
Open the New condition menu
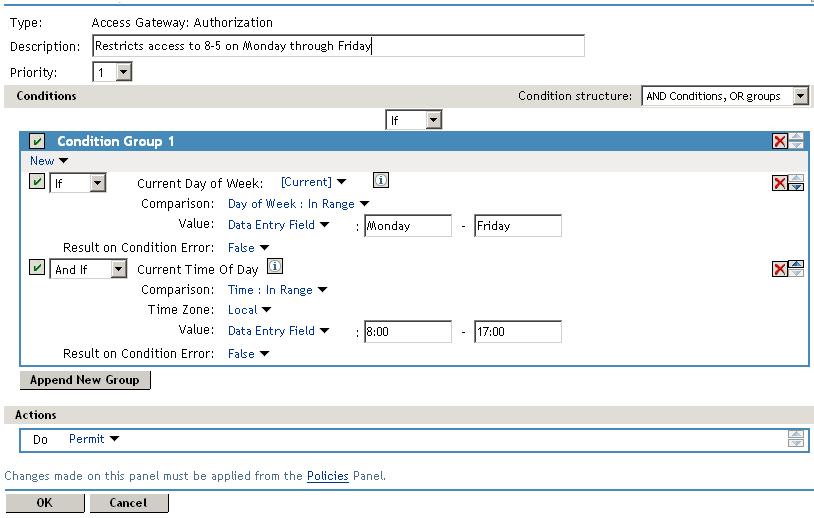coord(49,160)
